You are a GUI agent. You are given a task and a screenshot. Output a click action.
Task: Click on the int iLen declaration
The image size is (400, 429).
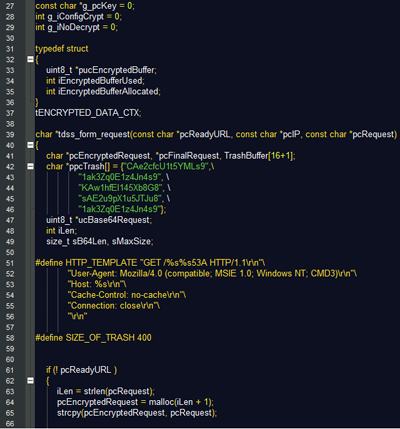coord(62,231)
